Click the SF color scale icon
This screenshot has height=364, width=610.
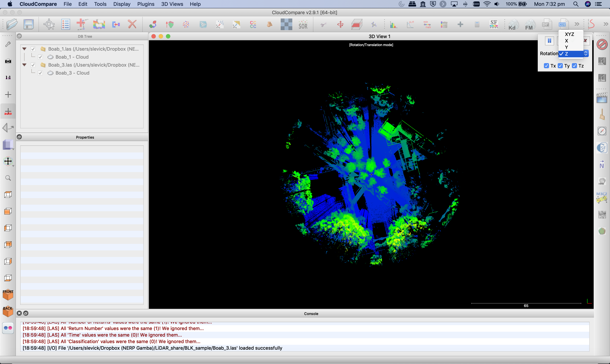pos(494,24)
